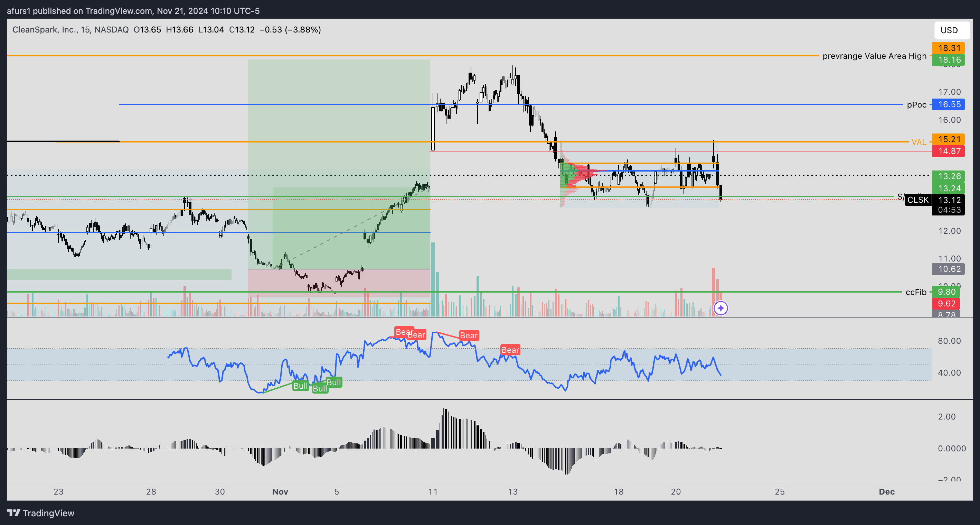
Task: Click the date axis label 18
Action: 619,491
